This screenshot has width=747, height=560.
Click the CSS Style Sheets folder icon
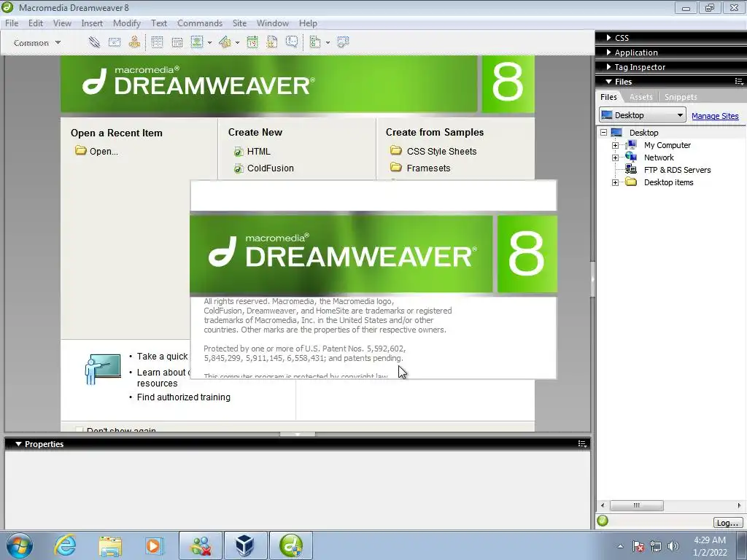(396, 151)
